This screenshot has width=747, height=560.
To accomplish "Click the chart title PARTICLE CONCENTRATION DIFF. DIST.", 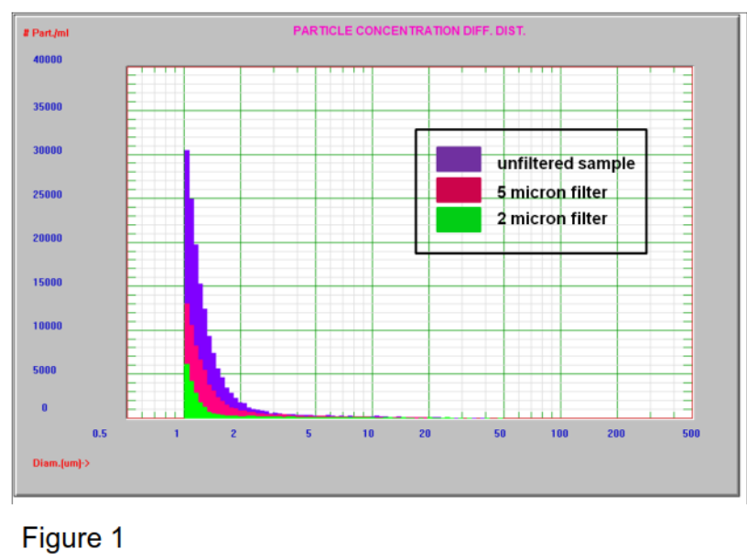I will [409, 31].
